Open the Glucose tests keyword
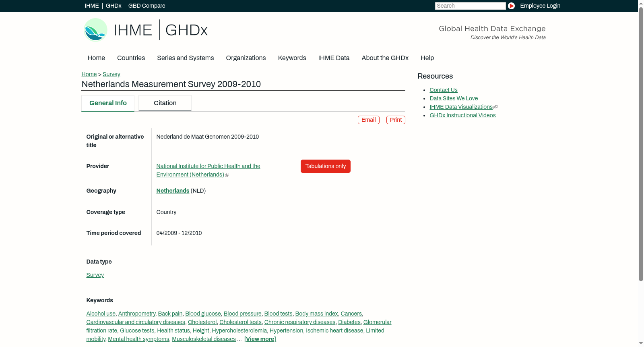644x347 pixels. 137,330
